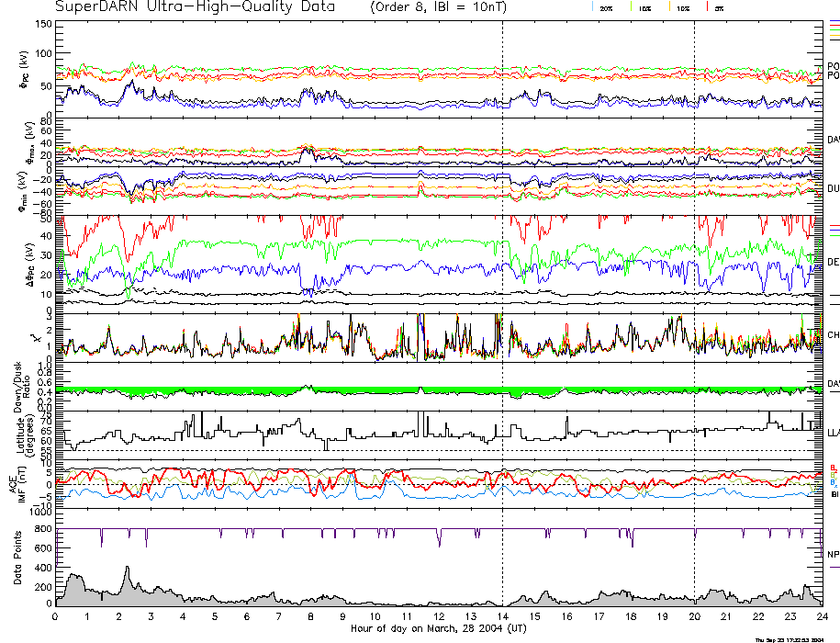Viewport: 840px width, 643px height.
Task: Click the DU label beside the Φmin panel
Action: (x=833, y=188)
